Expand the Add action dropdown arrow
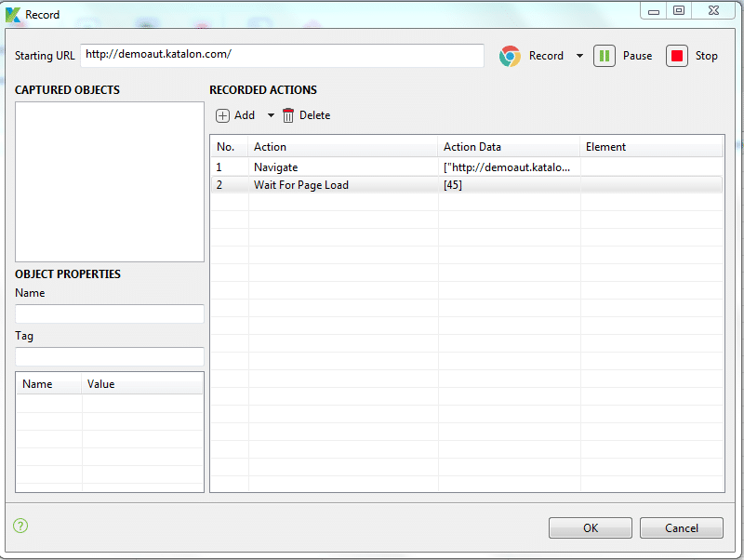The image size is (744, 560). point(271,115)
